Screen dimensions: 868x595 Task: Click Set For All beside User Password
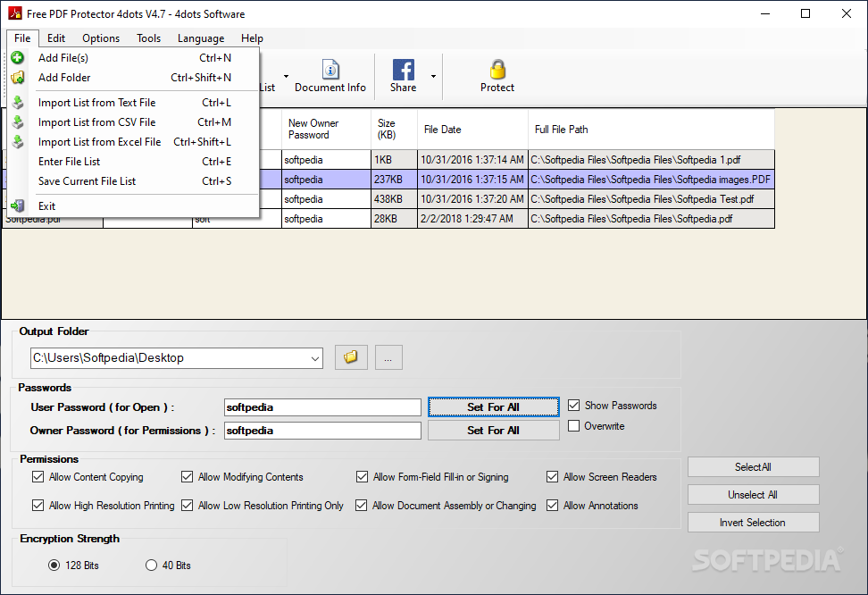tap(493, 407)
